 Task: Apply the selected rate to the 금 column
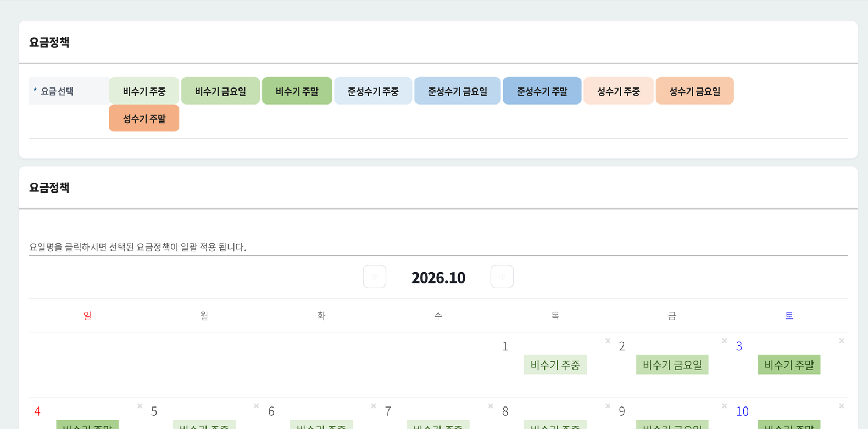672,316
